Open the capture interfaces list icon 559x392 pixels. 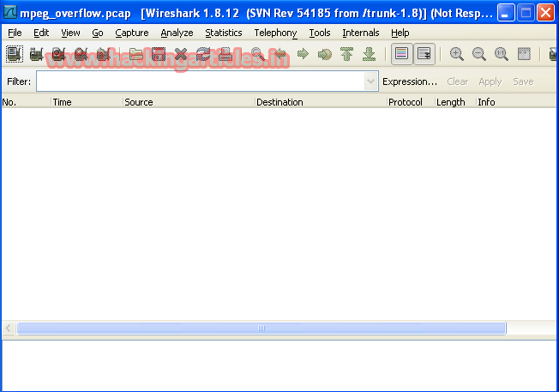pyautogui.click(x=15, y=54)
